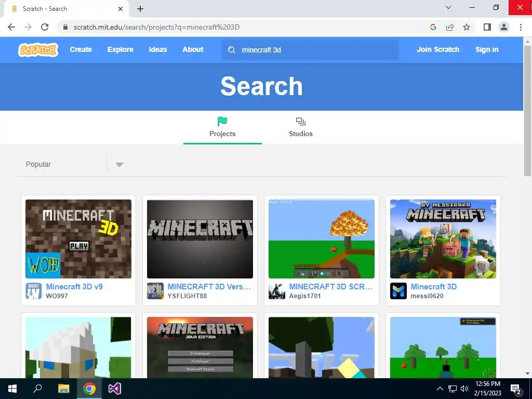Click the page vertical scrollbar
The width and height of the screenshot is (532, 399).
(528, 110)
